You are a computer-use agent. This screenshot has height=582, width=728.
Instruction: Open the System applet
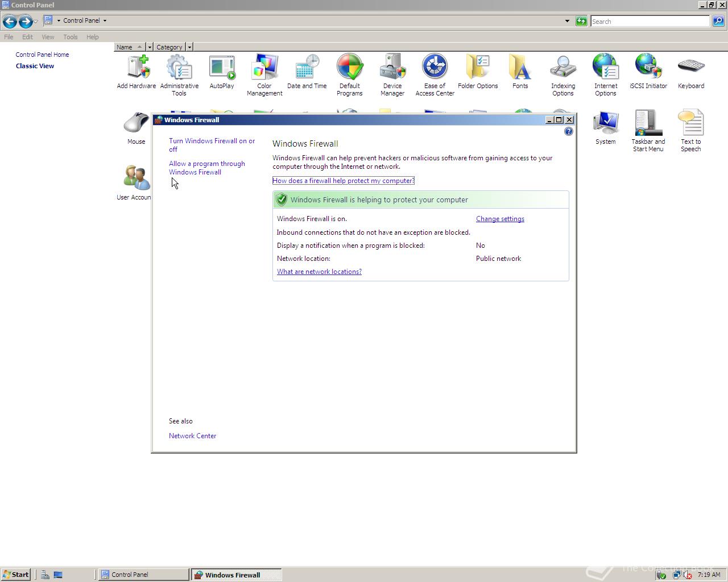click(606, 128)
